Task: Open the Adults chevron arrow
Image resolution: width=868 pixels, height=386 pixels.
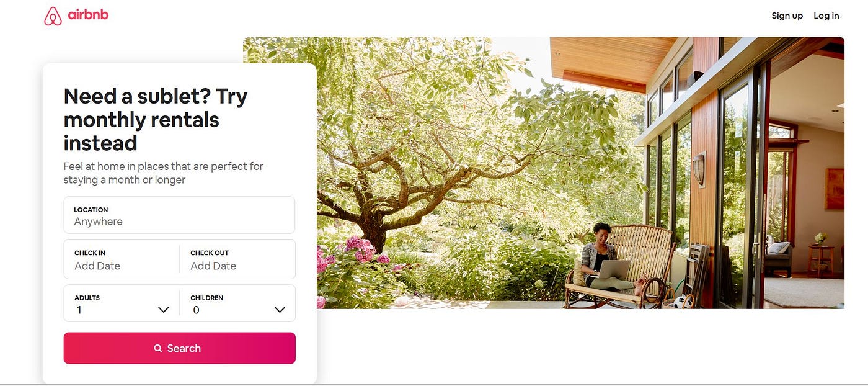Action: click(x=164, y=310)
